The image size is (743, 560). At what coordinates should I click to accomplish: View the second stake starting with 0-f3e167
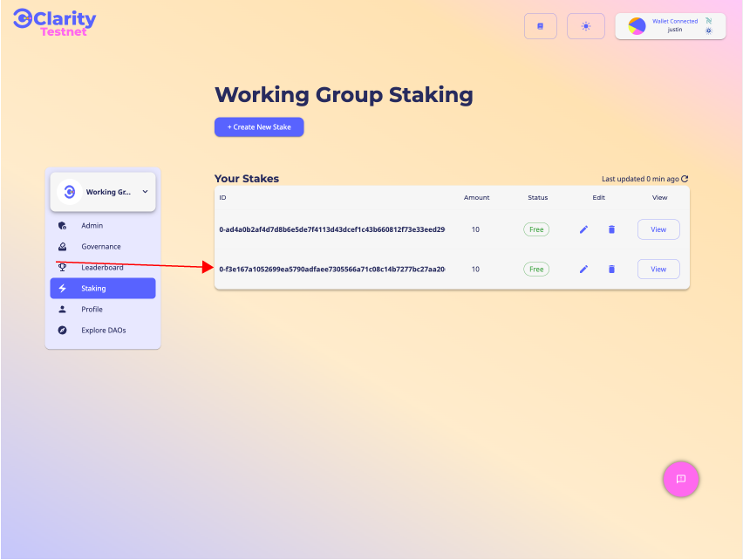[x=658, y=270]
